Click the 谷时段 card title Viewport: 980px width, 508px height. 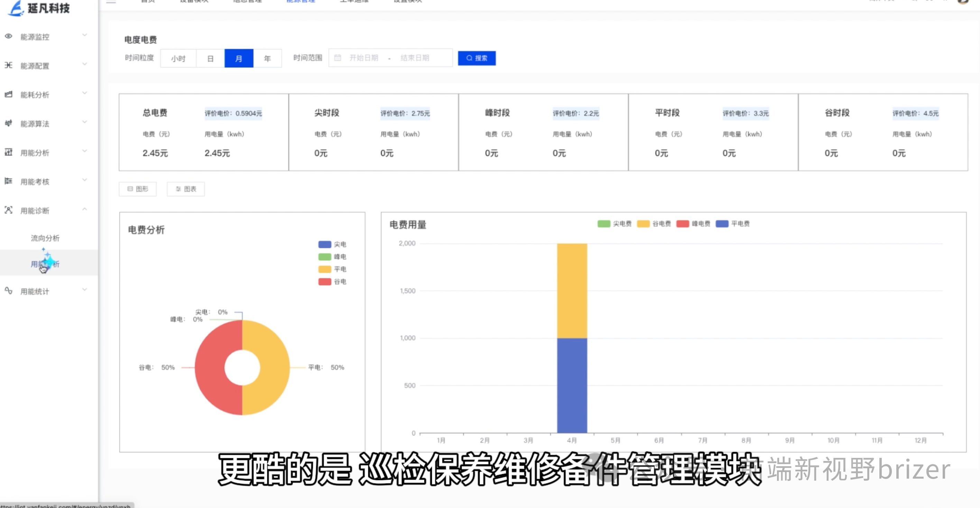pyautogui.click(x=837, y=113)
